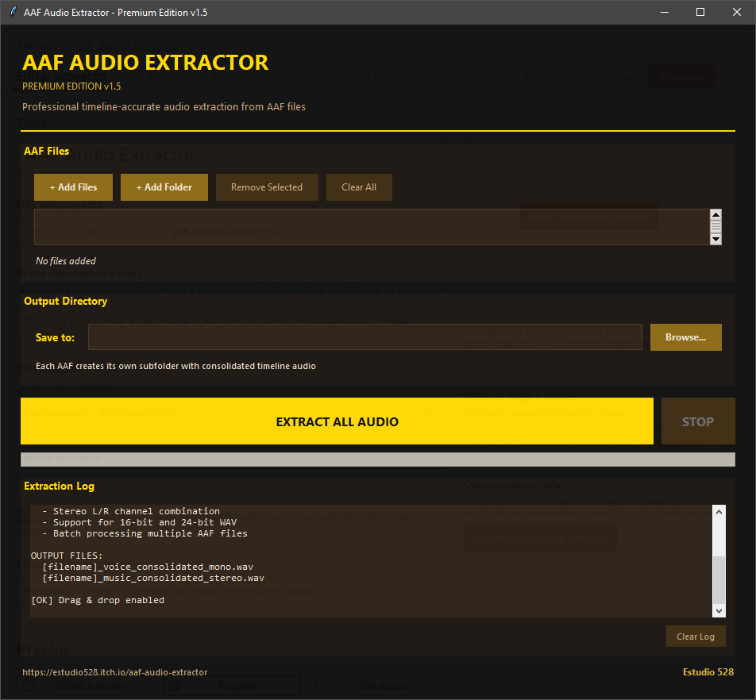Click the + Add Folder button

coord(164,187)
